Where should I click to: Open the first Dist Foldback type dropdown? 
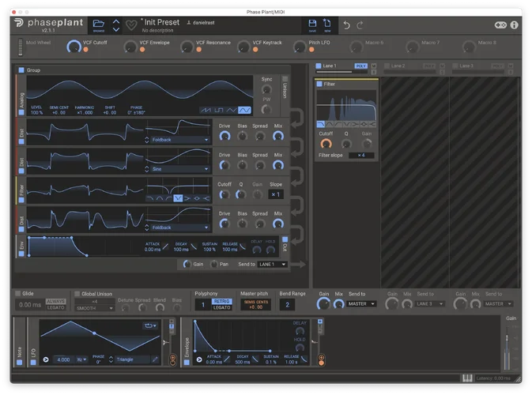tap(178, 139)
